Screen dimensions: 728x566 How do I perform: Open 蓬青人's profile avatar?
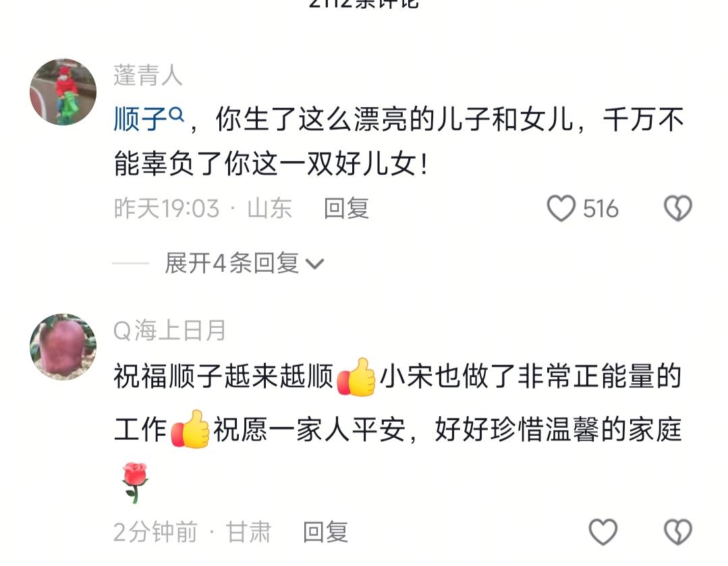63,92
